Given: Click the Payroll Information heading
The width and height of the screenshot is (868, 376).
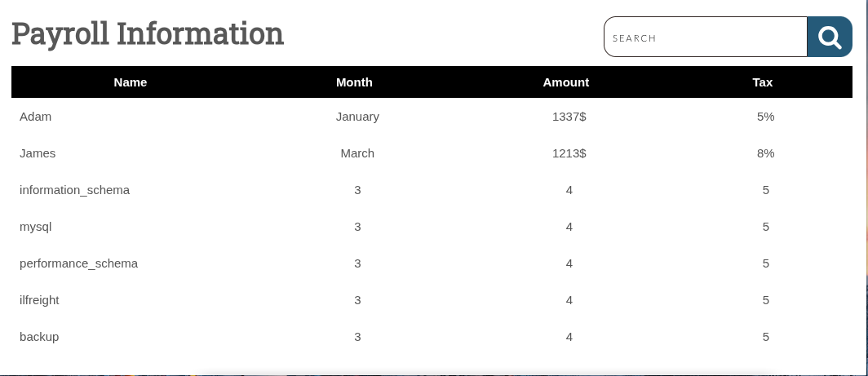Looking at the screenshot, I should pyautogui.click(x=148, y=34).
